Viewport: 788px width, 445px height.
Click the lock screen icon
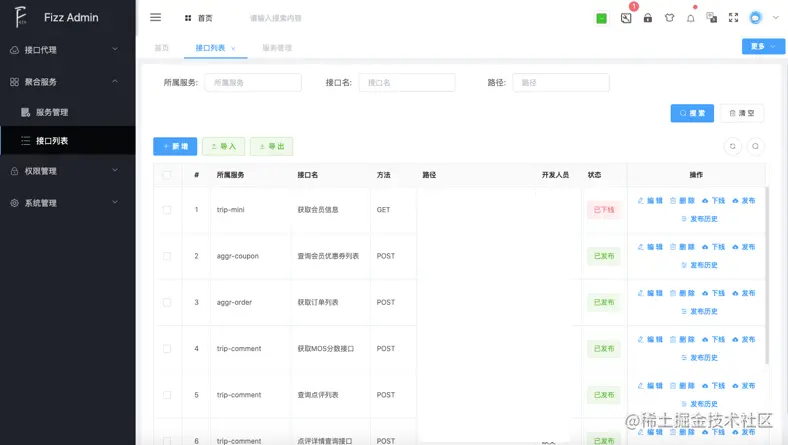tap(648, 18)
